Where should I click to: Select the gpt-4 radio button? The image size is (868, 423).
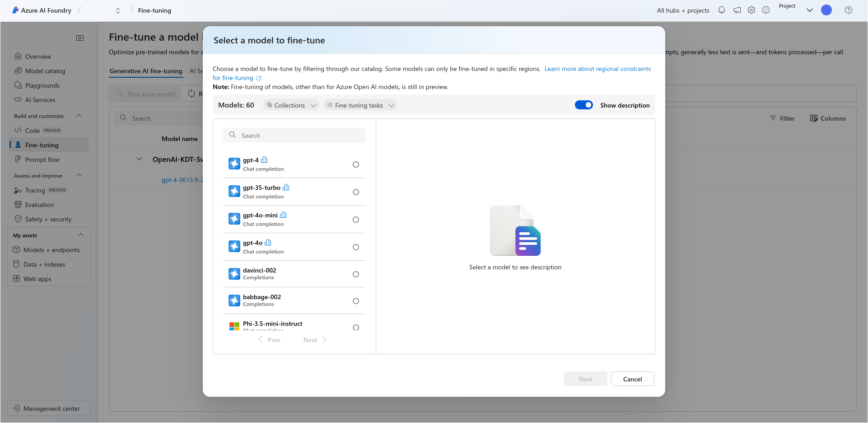pos(356,164)
